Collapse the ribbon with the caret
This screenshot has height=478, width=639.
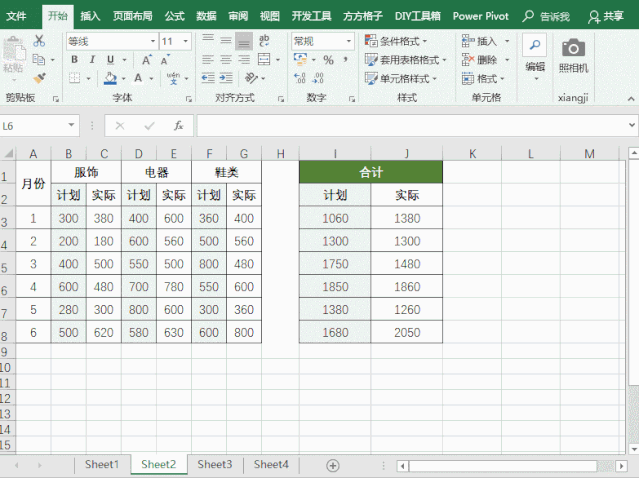631,99
